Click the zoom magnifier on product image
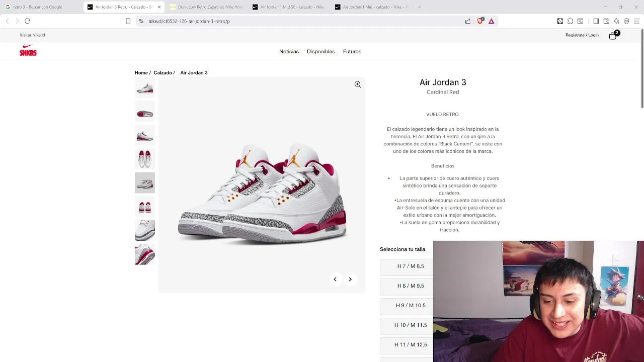The height and width of the screenshot is (362, 644). [358, 84]
